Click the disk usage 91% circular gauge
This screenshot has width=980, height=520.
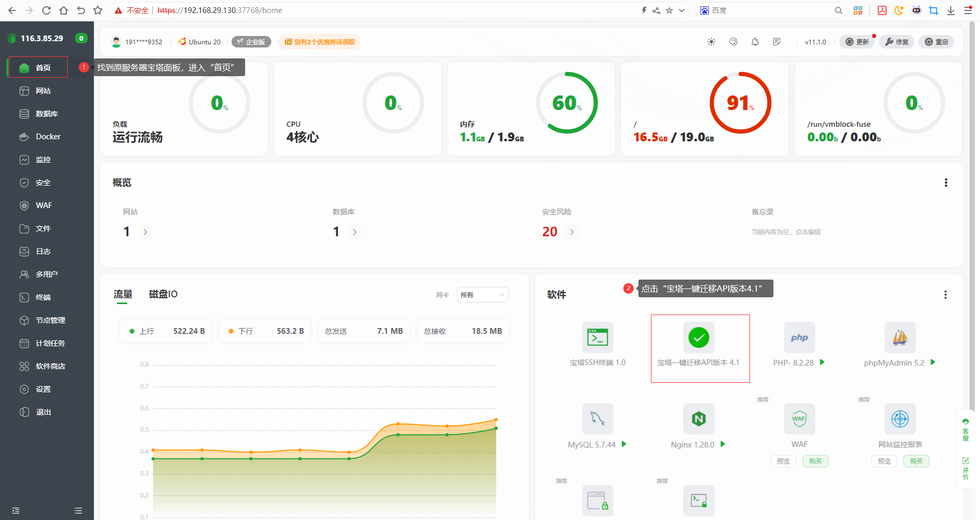[x=740, y=103]
